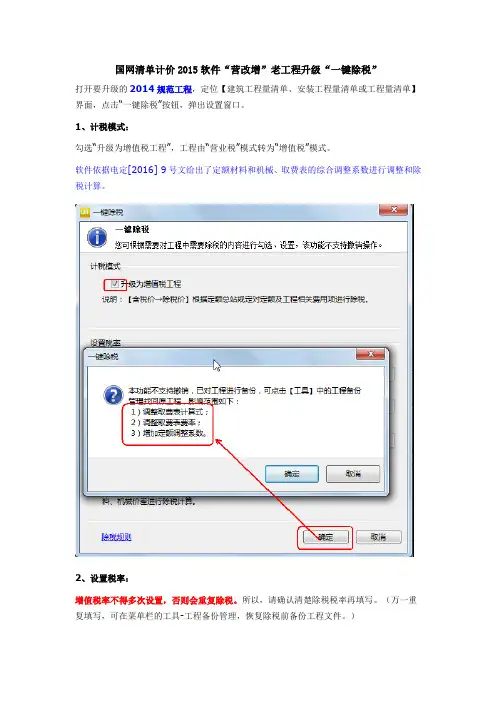Open the 除税规则 link

click(116, 537)
